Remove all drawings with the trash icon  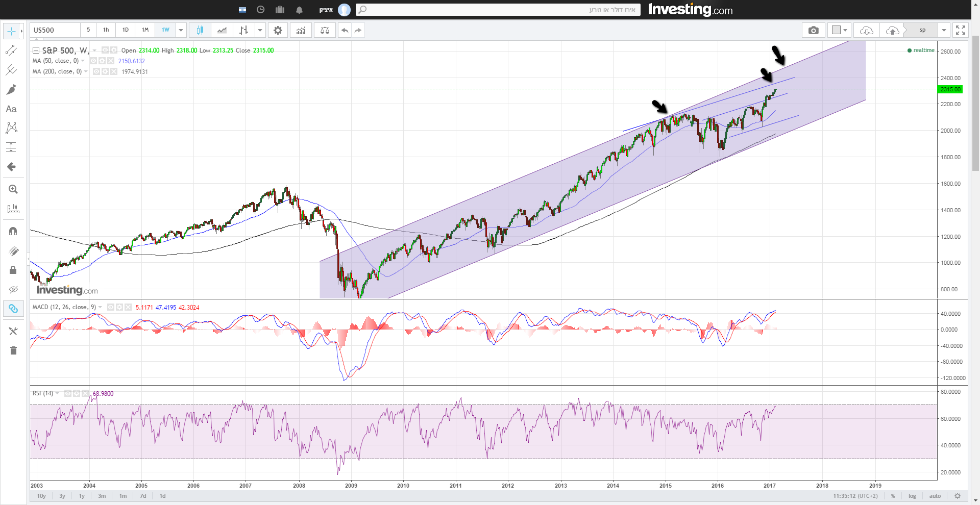pos(13,350)
